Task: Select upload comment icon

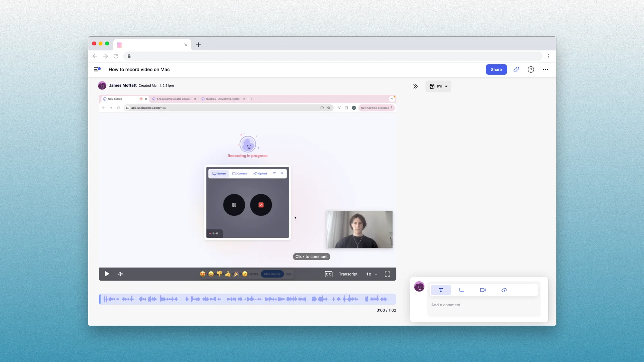Action: click(x=504, y=290)
